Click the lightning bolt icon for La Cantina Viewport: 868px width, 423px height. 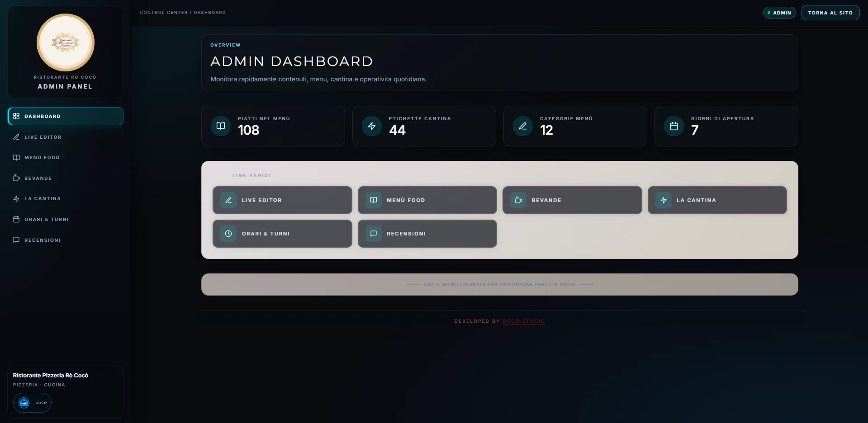pos(16,199)
